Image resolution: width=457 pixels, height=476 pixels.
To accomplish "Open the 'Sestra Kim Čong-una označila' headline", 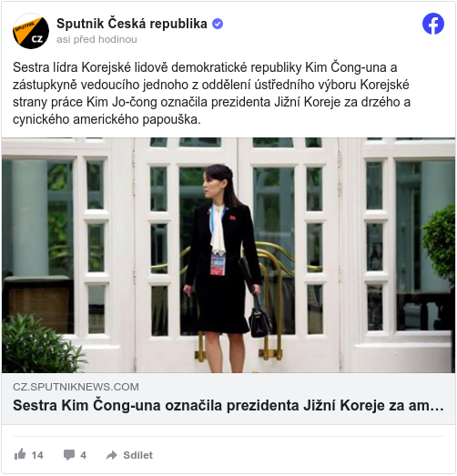I will 228,405.
